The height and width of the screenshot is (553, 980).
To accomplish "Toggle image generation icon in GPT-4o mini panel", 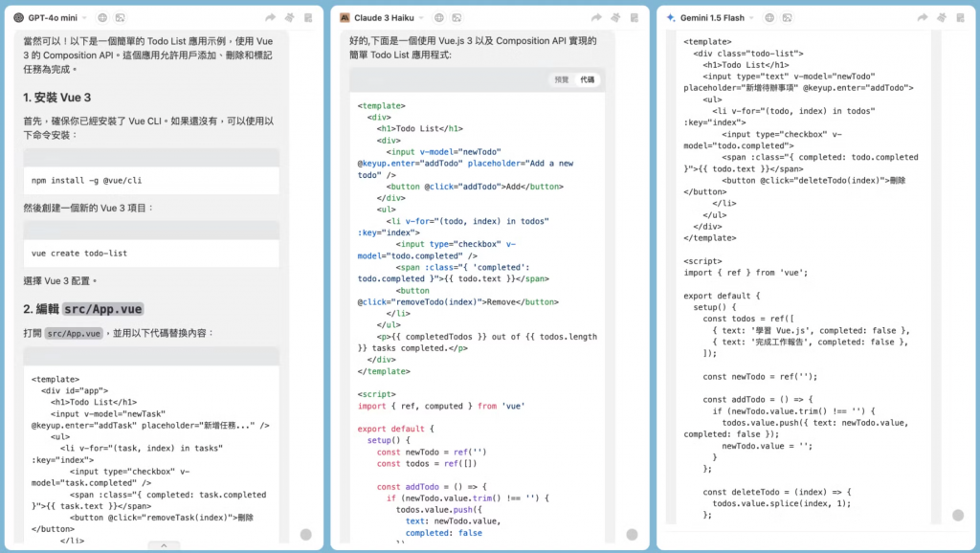I will [x=120, y=17].
